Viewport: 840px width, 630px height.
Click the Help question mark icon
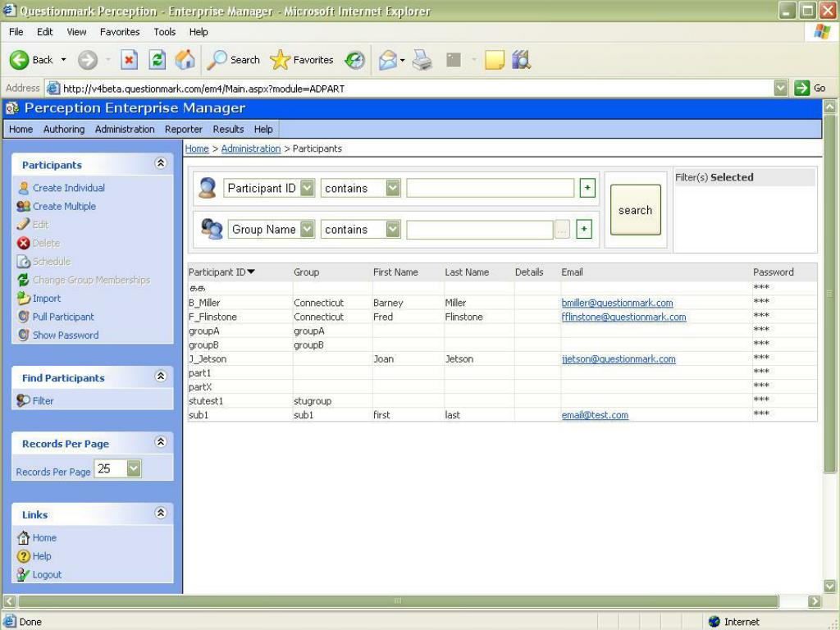coord(23,556)
